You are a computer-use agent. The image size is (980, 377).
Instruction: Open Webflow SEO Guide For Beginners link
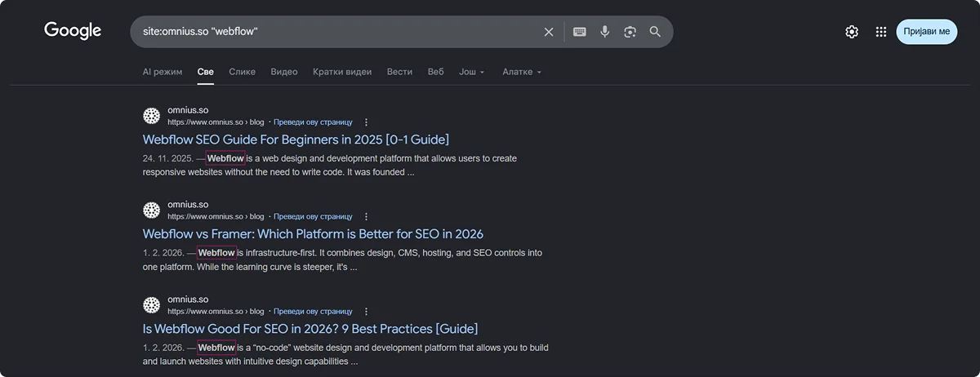[296, 140]
